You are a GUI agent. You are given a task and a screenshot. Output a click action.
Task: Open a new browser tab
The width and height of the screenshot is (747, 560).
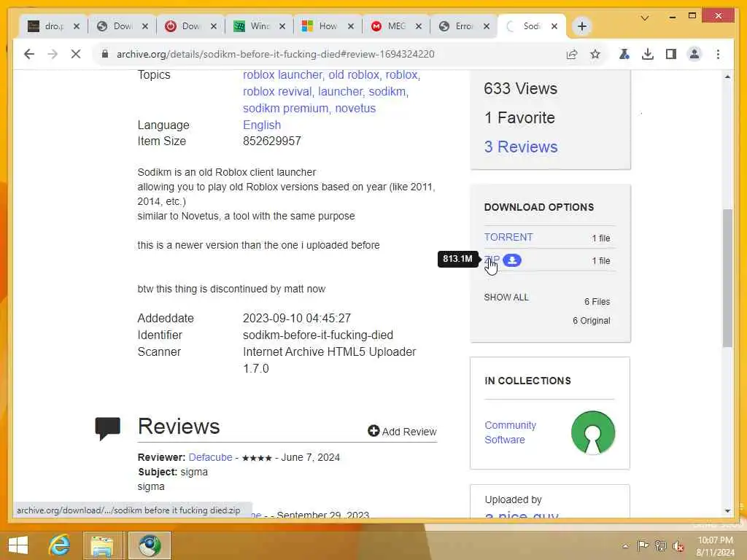pyautogui.click(x=581, y=26)
